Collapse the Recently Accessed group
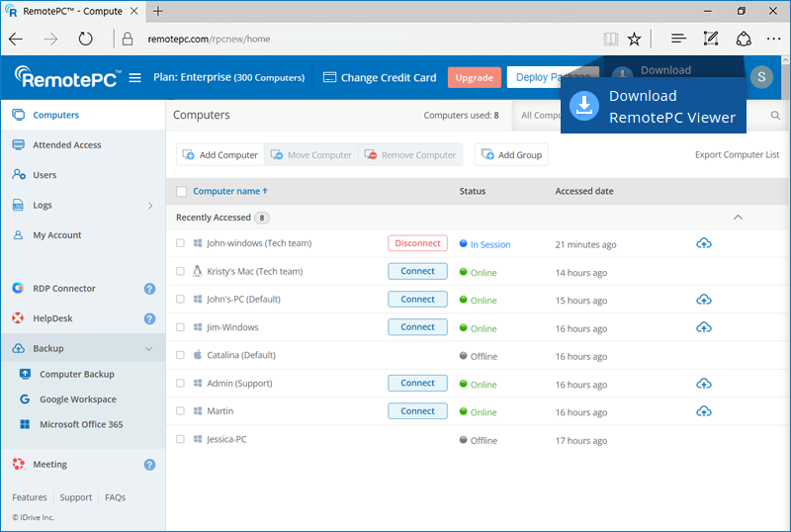The height and width of the screenshot is (532, 791). pyautogui.click(x=737, y=217)
